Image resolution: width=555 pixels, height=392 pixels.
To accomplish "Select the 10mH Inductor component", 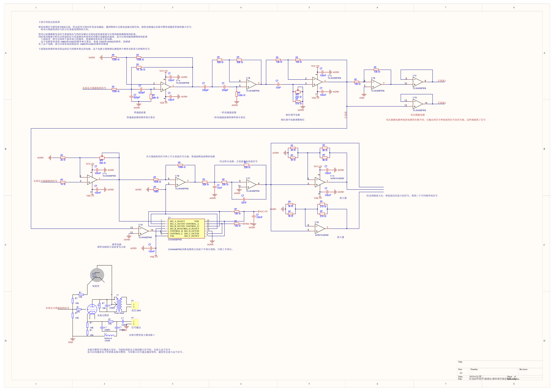I will [x=109, y=335].
